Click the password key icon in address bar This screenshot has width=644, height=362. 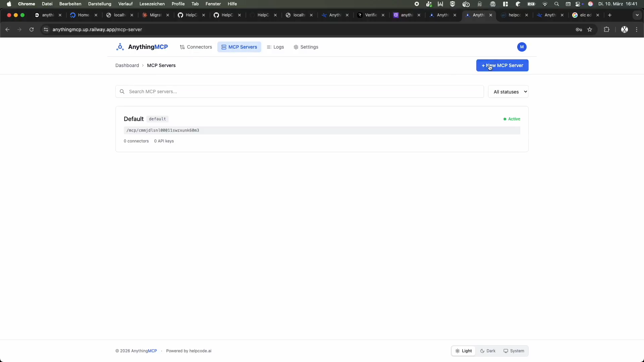tap(579, 29)
